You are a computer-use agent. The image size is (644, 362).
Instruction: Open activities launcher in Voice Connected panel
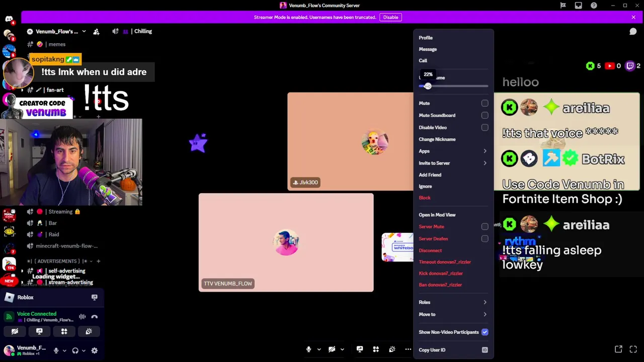point(64,331)
